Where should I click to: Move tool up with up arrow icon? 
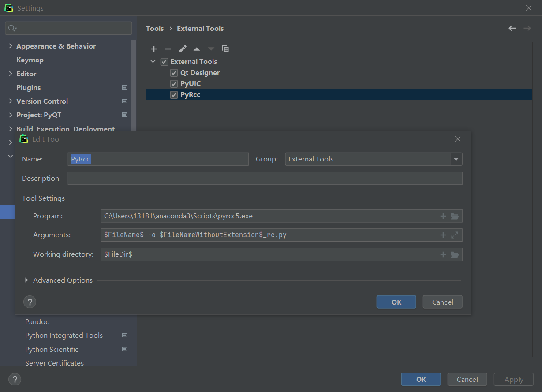coord(197,49)
